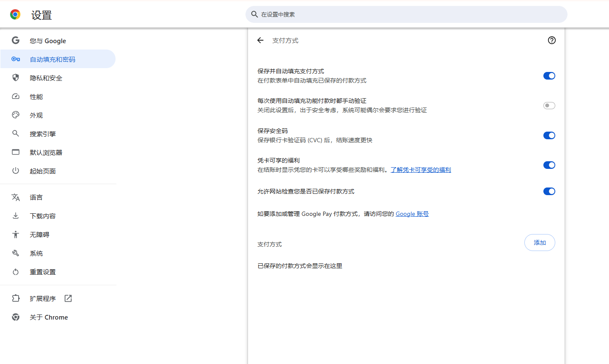The image size is (609, 364).
Task: Click the speedometer icon for 性能
Action: [x=16, y=97]
